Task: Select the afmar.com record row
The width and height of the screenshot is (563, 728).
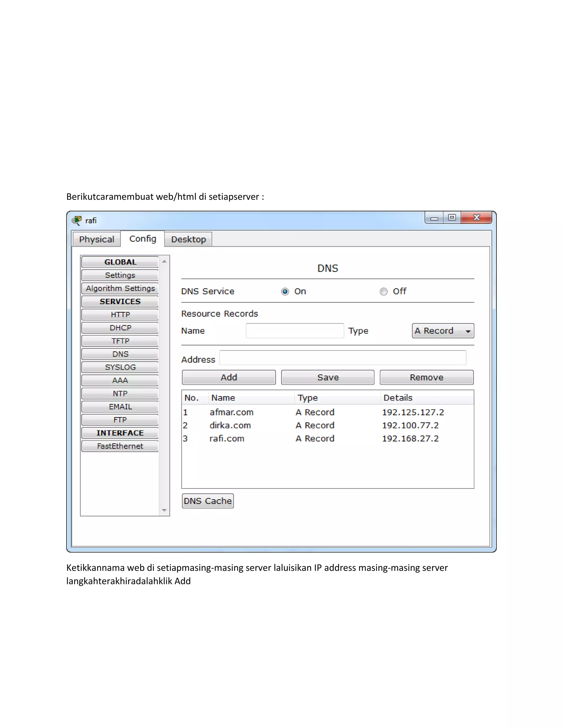Action: pos(231,412)
